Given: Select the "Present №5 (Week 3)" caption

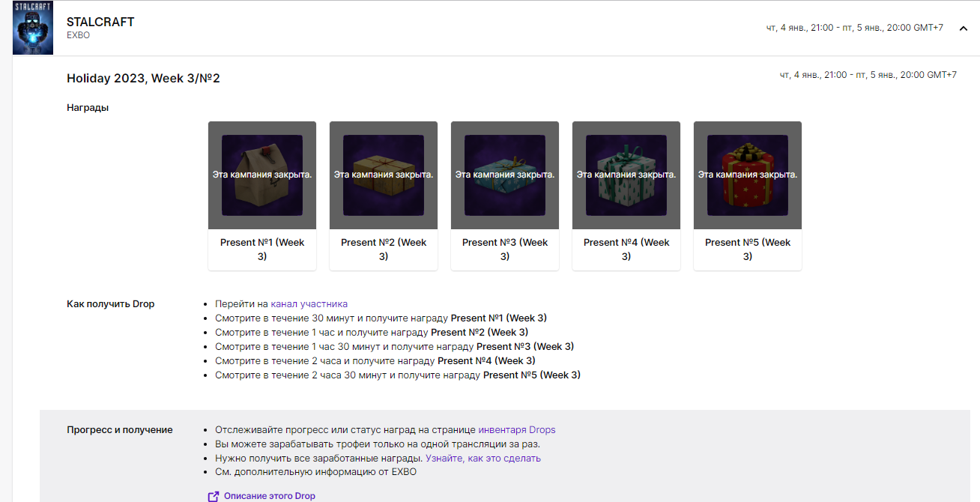Looking at the screenshot, I should coord(748,250).
